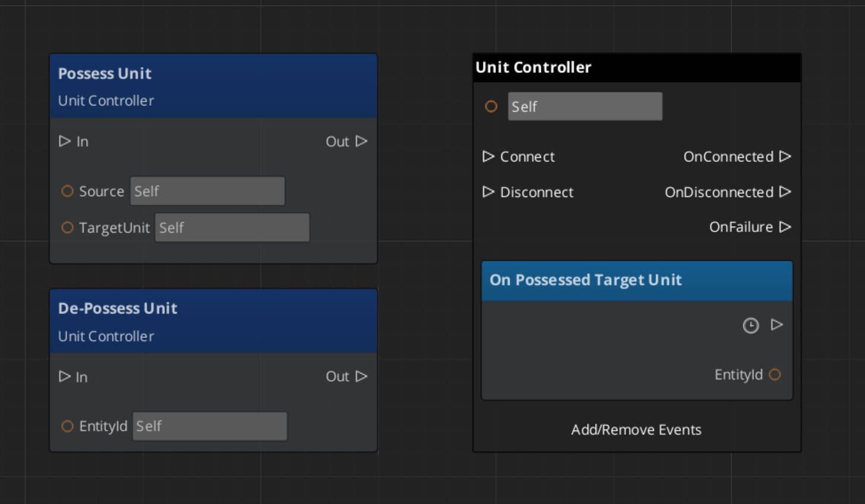Click the In execution pin on Possess Unit
The height and width of the screenshot is (504, 865).
point(65,141)
